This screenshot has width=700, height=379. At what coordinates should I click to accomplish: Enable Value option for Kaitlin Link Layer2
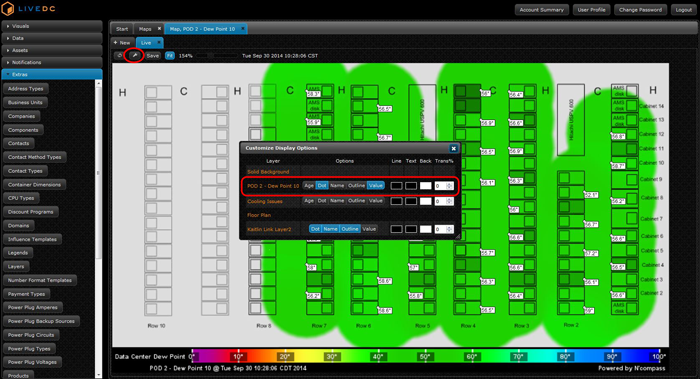(x=369, y=229)
